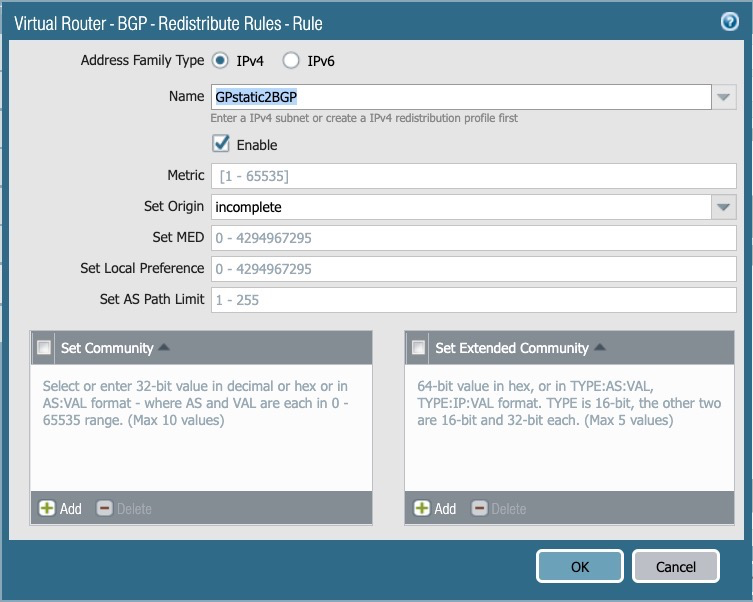The image size is (753, 602).
Task: Sort by the Set Community column arrow
Action: [x=164, y=347]
